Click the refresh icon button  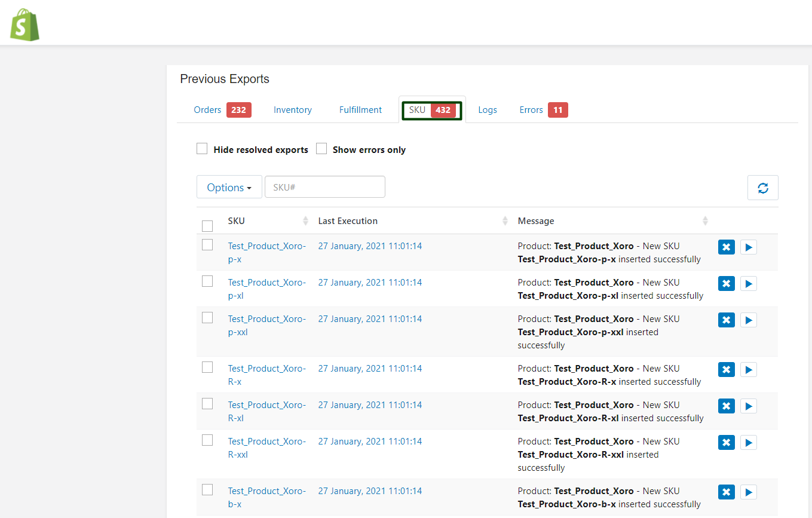point(762,188)
